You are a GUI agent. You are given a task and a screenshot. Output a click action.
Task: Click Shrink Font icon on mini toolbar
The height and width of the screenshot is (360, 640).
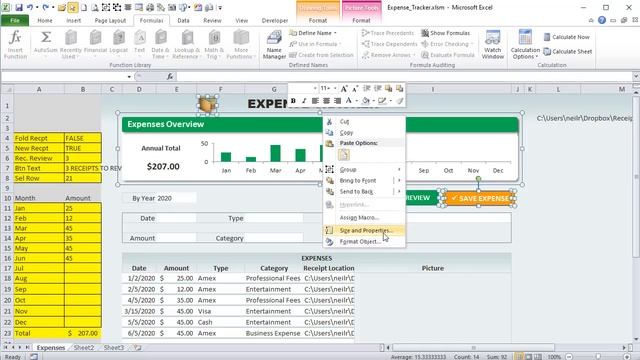[355, 89]
